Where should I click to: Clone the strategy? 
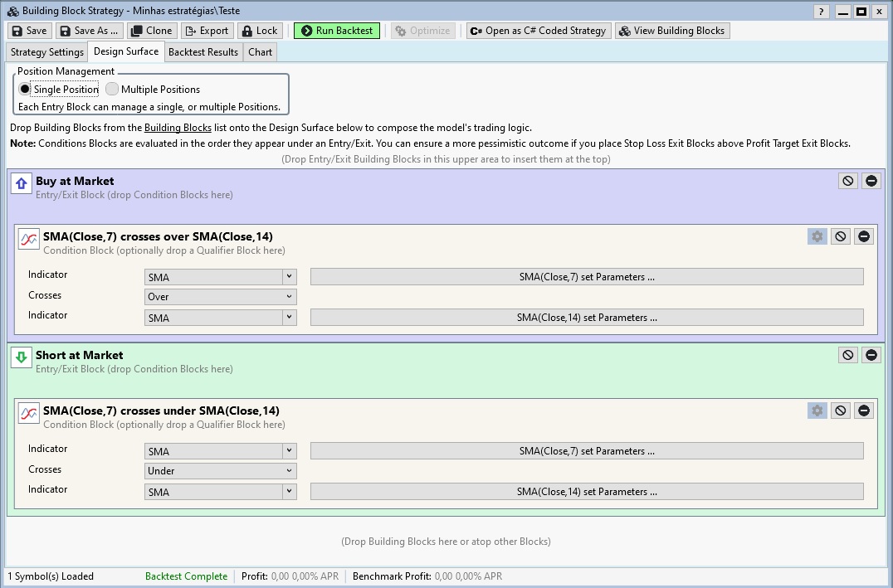[x=152, y=31]
